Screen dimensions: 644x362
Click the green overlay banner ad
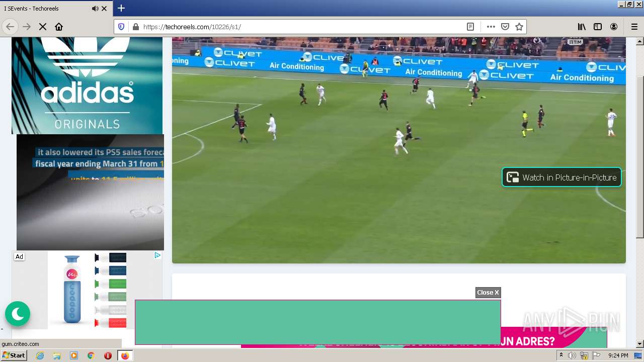click(318, 322)
